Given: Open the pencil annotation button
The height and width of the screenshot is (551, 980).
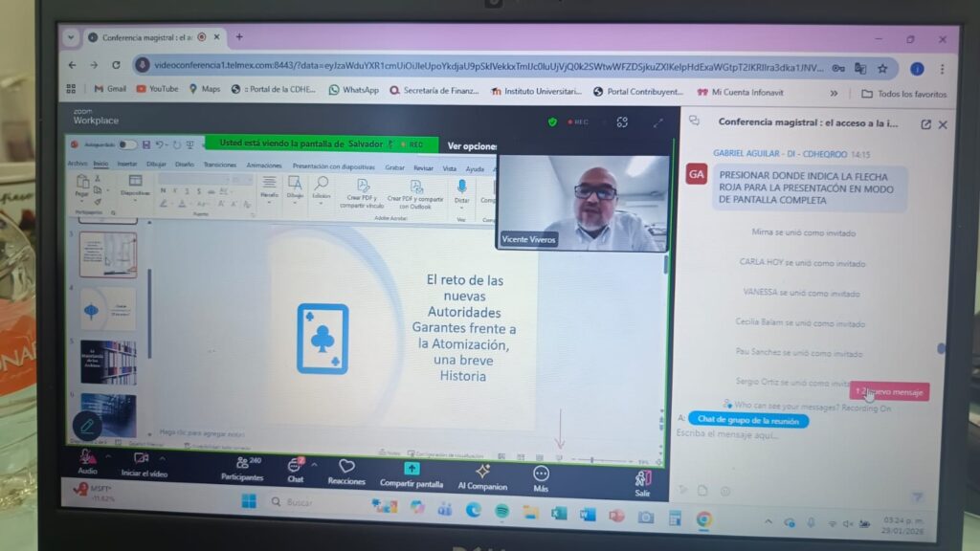Looking at the screenshot, I should coord(86,426).
